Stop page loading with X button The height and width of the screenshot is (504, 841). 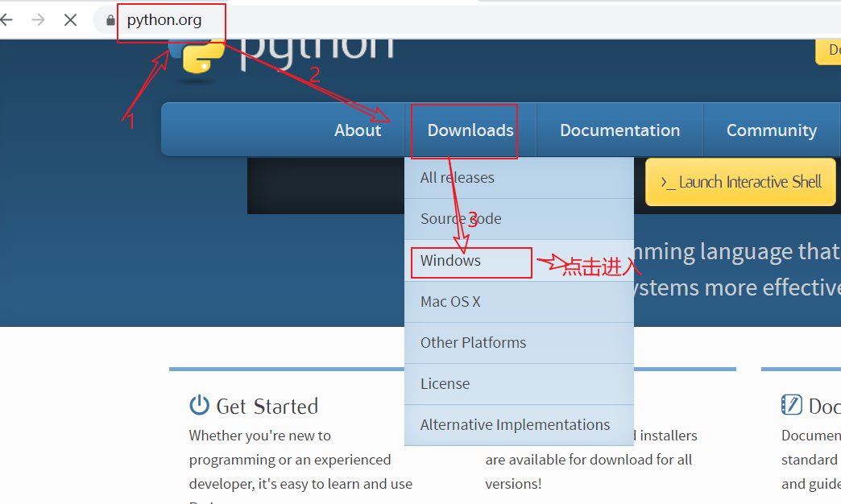tap(70, 20)
